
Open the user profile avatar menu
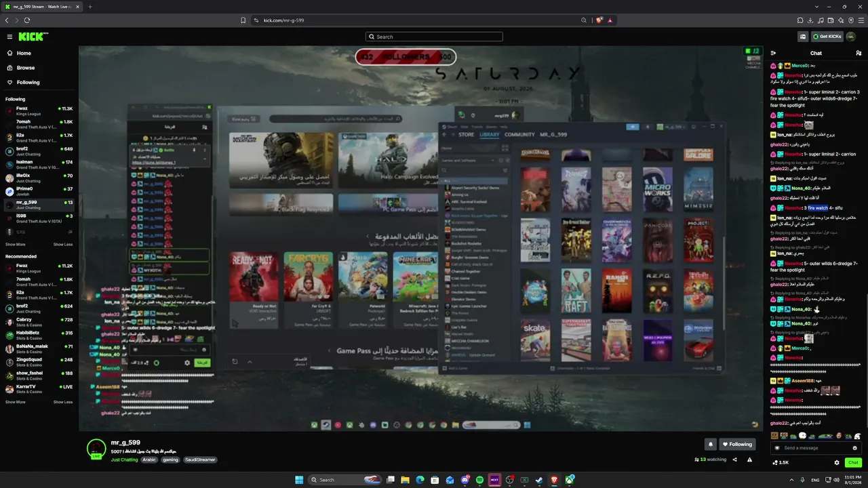tap(851, 37)
